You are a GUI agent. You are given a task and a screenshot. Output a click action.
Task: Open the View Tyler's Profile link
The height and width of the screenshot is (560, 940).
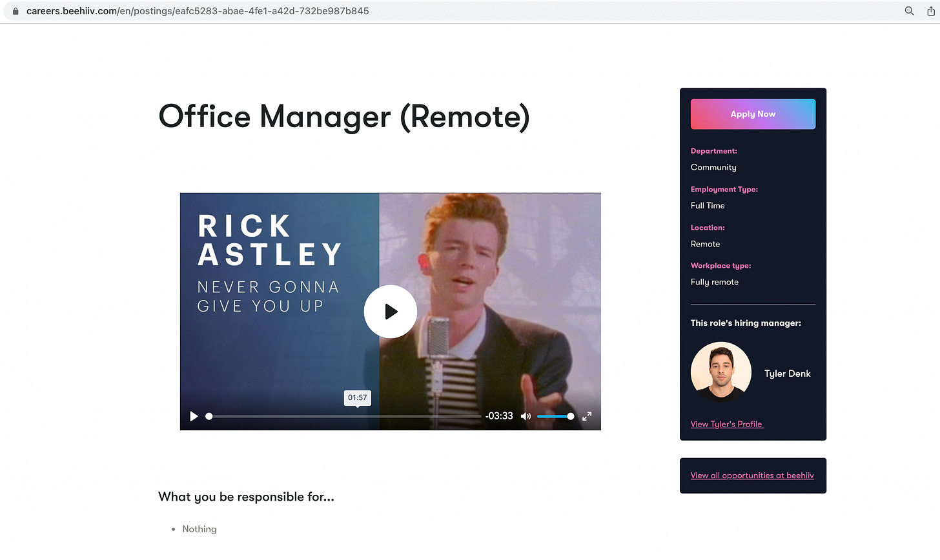727,424
